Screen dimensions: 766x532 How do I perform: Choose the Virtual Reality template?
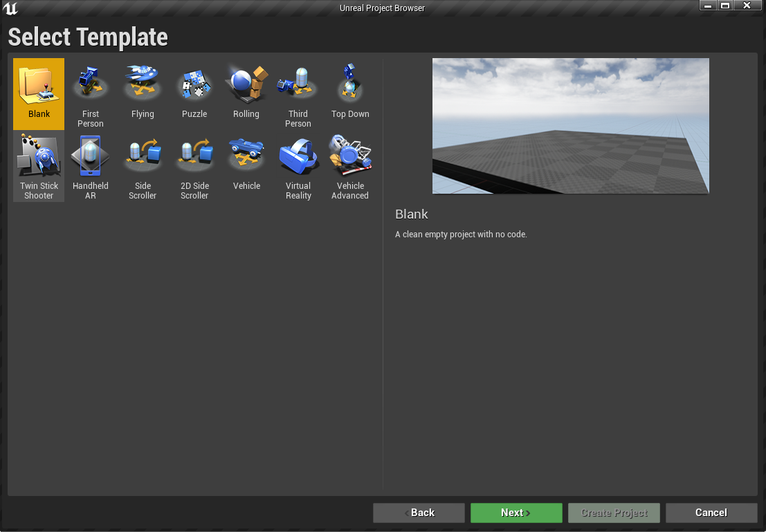[x=298, y=166]
